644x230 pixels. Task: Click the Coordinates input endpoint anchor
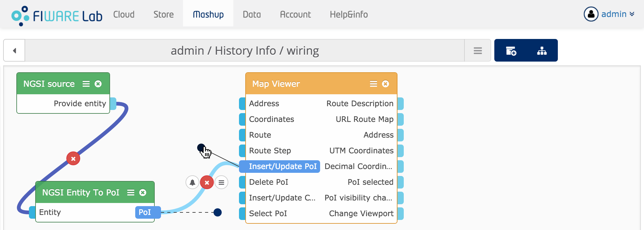(242, 119)
